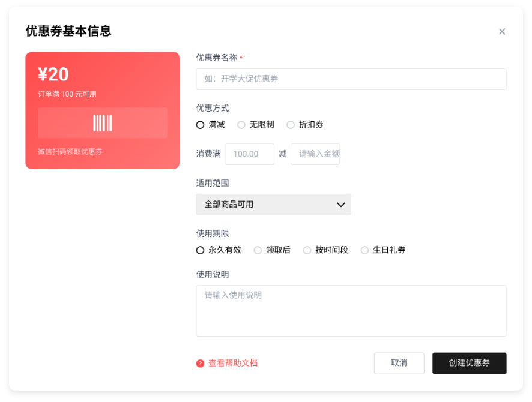Click the 消费满 100.00 amount field
532x402 pixels.
249,154
